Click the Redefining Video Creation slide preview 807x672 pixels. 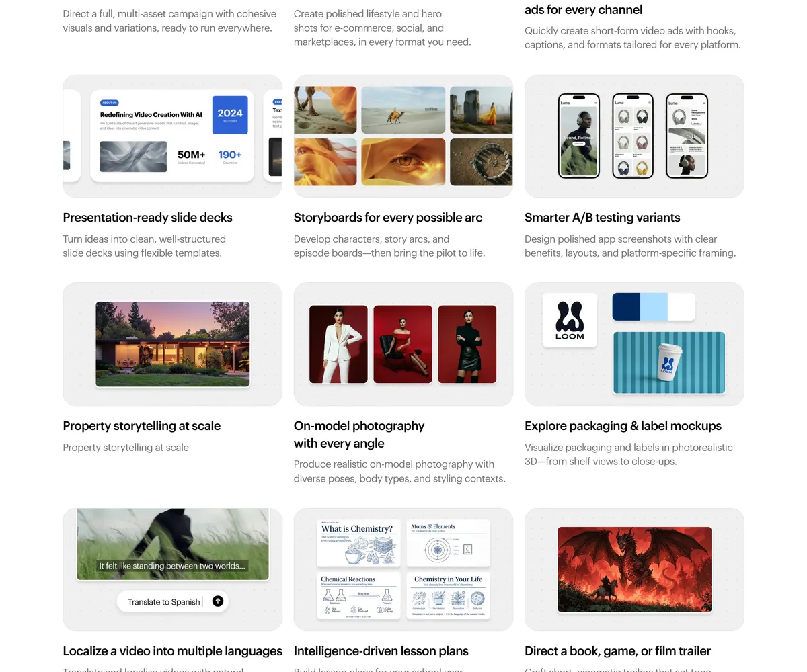[172, 136]
